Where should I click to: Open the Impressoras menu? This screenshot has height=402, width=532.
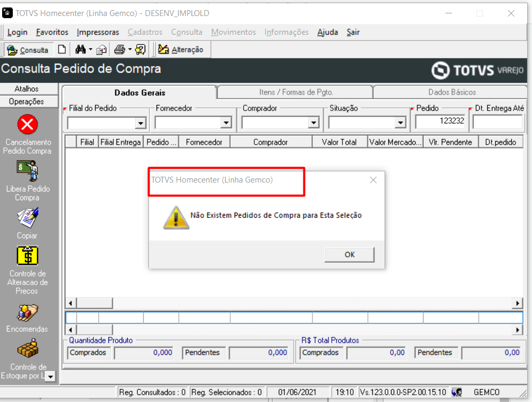[98, 32]
